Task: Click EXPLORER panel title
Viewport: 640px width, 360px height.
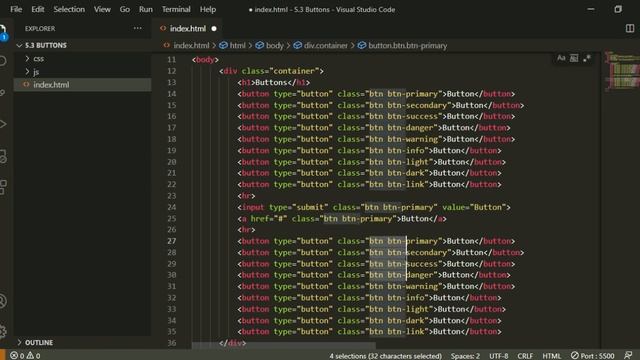Action: tap(40, 29)
